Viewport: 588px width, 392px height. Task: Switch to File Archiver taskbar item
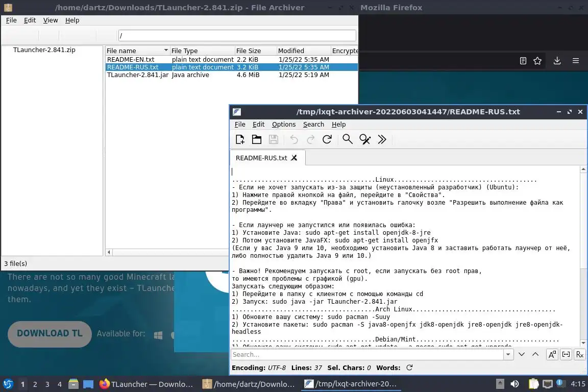pyautogui.click(x=249, y=384)
